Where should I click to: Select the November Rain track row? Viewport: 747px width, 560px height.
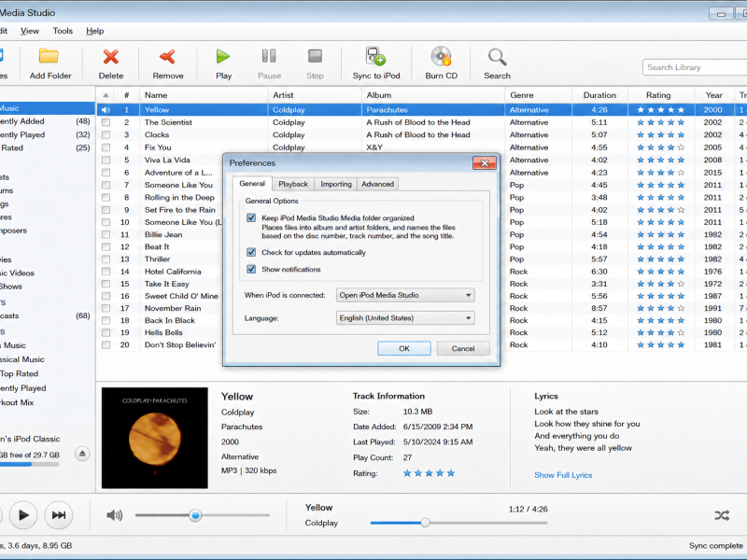(421, 308)
